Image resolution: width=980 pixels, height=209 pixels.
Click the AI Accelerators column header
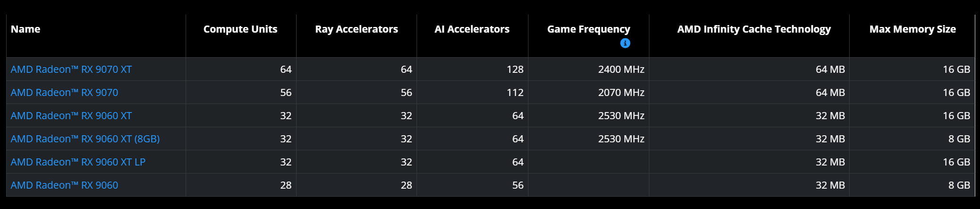point(471,29)
